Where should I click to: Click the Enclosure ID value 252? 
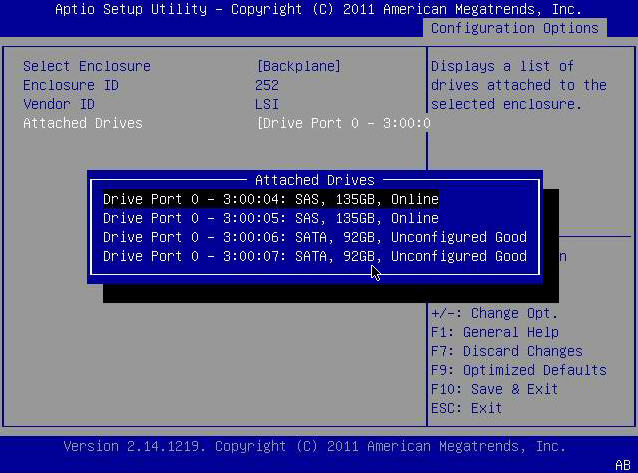267,85
